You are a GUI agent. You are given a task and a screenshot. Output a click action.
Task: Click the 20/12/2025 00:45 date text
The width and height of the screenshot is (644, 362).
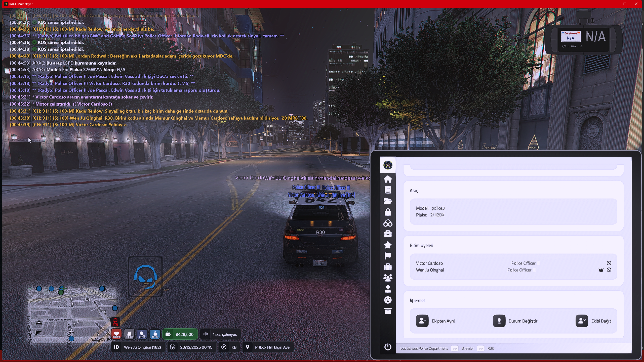click(196, 347)
